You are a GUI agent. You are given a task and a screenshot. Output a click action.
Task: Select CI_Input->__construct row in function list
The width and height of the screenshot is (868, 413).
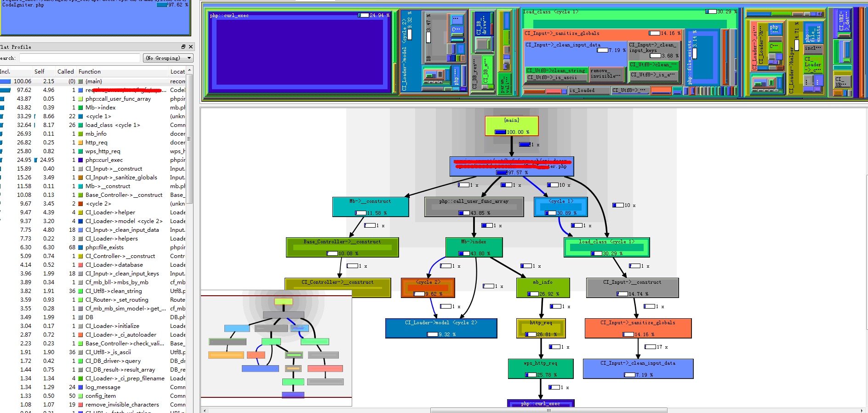click(93, 169)
